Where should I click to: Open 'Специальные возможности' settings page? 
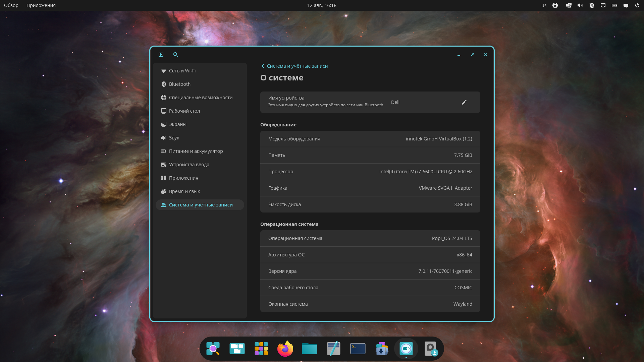point(200,98)
